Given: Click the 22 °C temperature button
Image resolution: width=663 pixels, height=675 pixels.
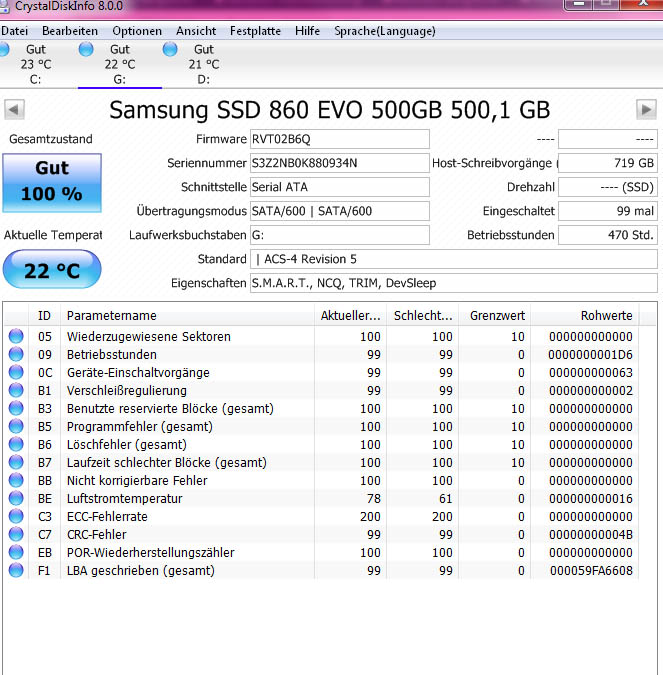Looking at the screenshot, I should click(52, 269).
